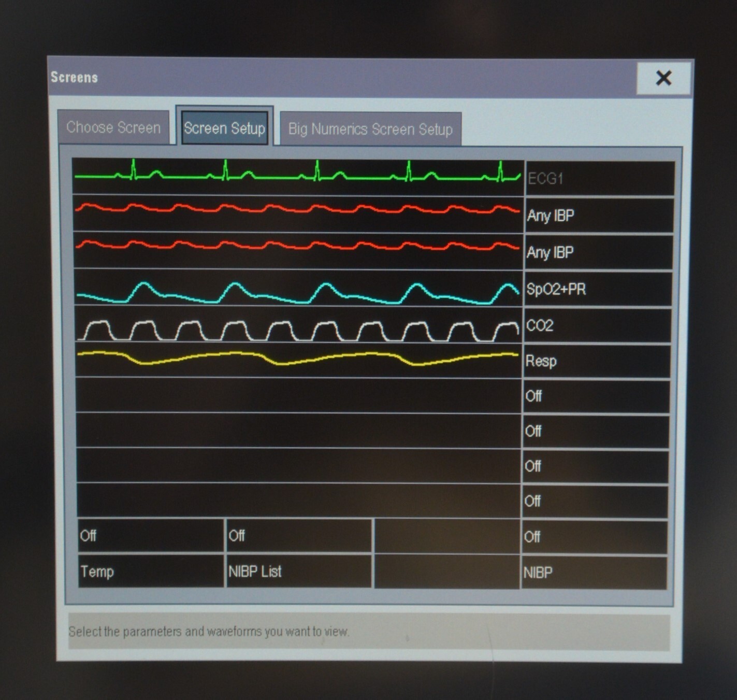Select the yellow Resp waveform

[x=298, y=360]
